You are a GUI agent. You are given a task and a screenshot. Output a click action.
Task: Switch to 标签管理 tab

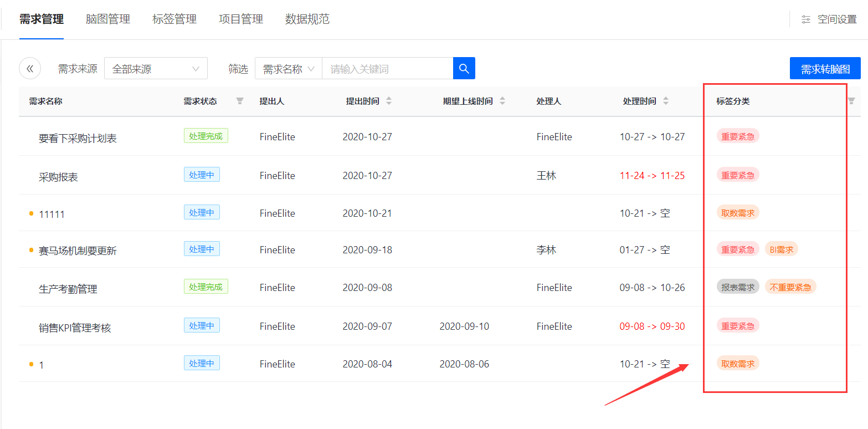174,19
